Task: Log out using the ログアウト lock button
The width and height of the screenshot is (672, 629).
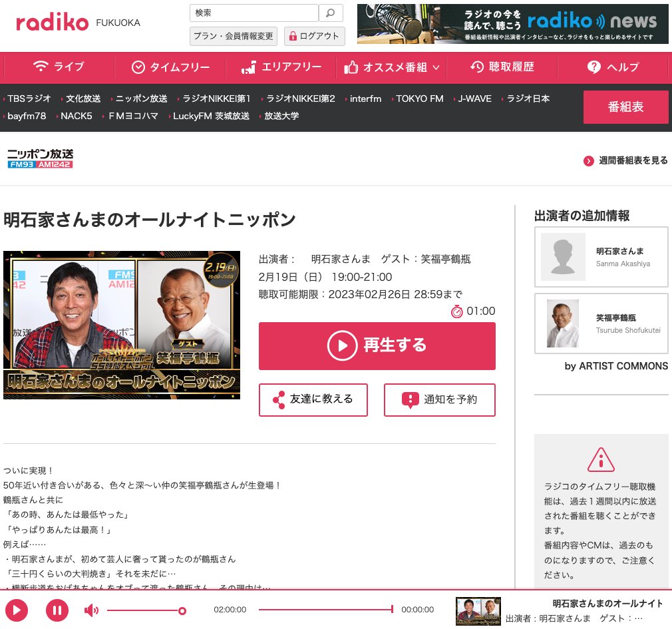Action: pos(314,36)
